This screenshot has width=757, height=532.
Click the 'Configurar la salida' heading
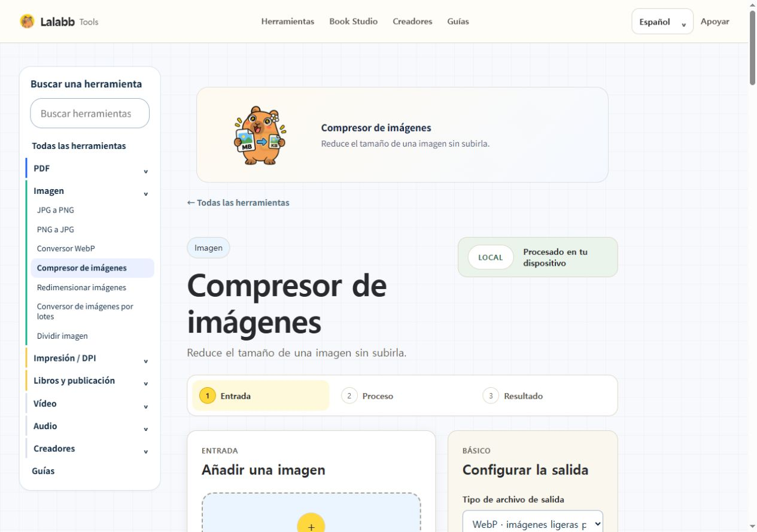[x=525, y=470]
